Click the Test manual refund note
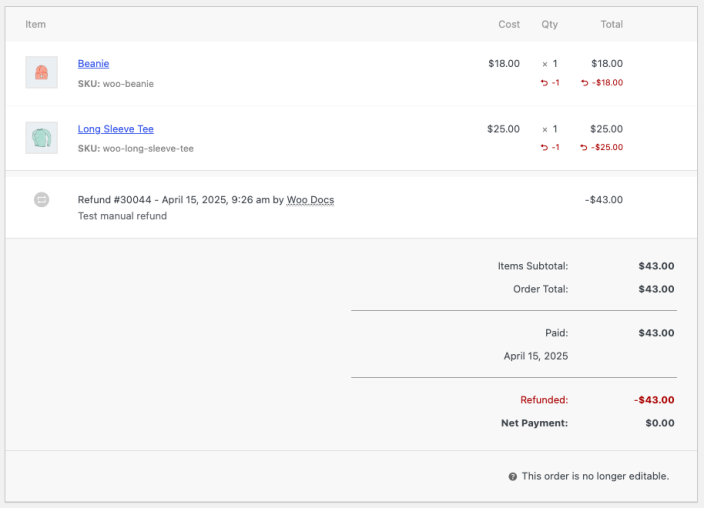This screenshot has width=704, height=508. (x=122, y=216)
